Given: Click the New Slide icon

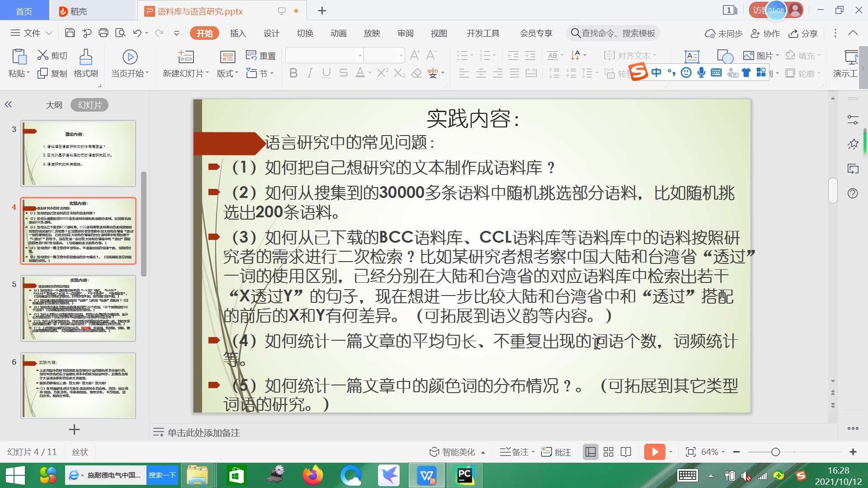Looking at the screenshot, I should [x=186, y=57].
